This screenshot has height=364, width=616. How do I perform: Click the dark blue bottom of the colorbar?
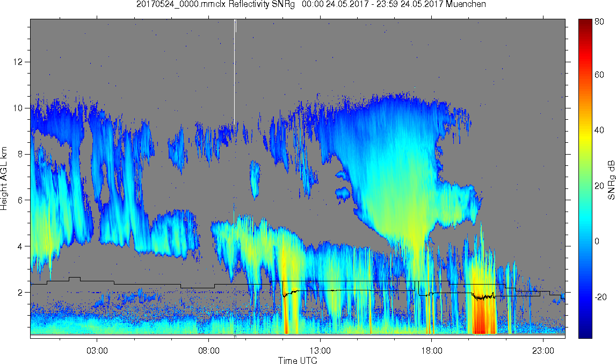pos(585,332)
